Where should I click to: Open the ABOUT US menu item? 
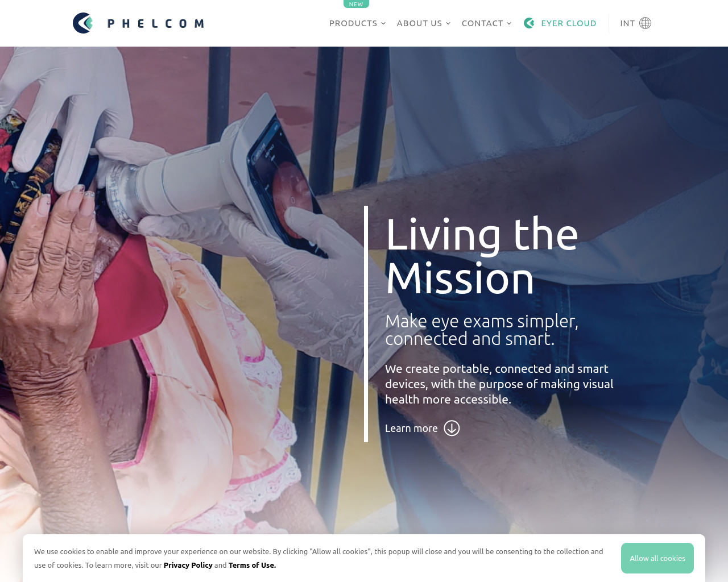pos(419,23)
